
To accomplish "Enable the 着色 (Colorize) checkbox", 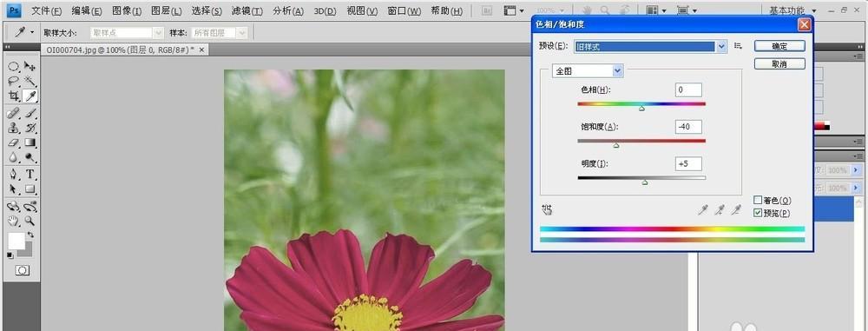I will click(758, 200).
